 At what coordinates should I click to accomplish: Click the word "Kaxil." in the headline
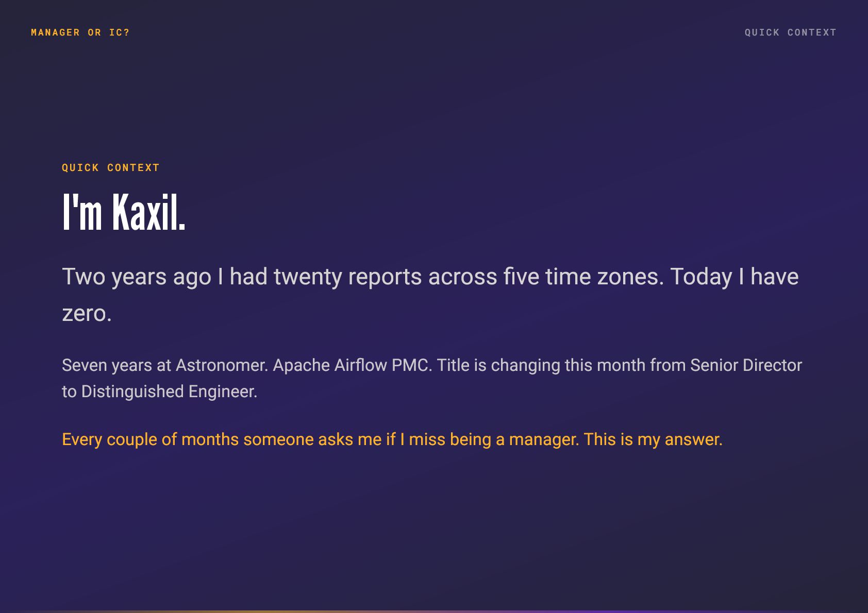pyautogui.click(x=149, y=212)
